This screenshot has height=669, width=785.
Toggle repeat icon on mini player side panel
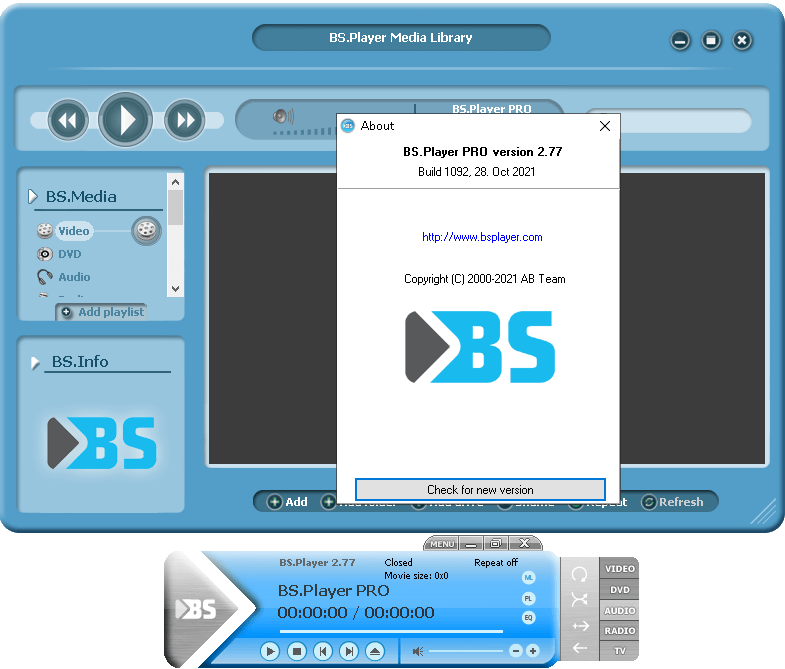tap(580, 574)
